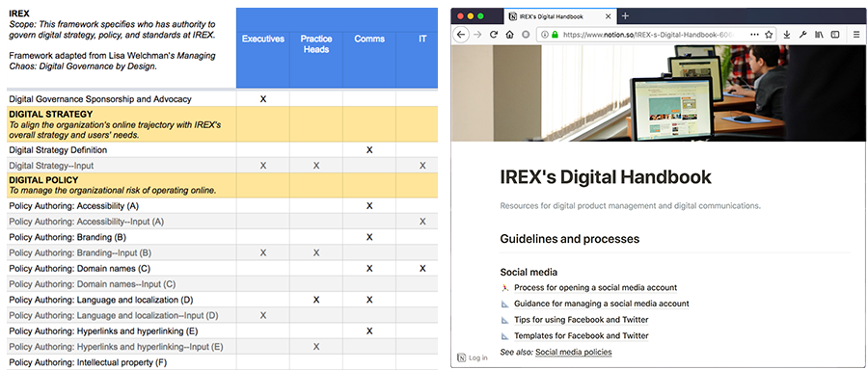This screenshot has width=868, height=370.
Task: Open the downloads arrow icon
Action: pos(787,35)
